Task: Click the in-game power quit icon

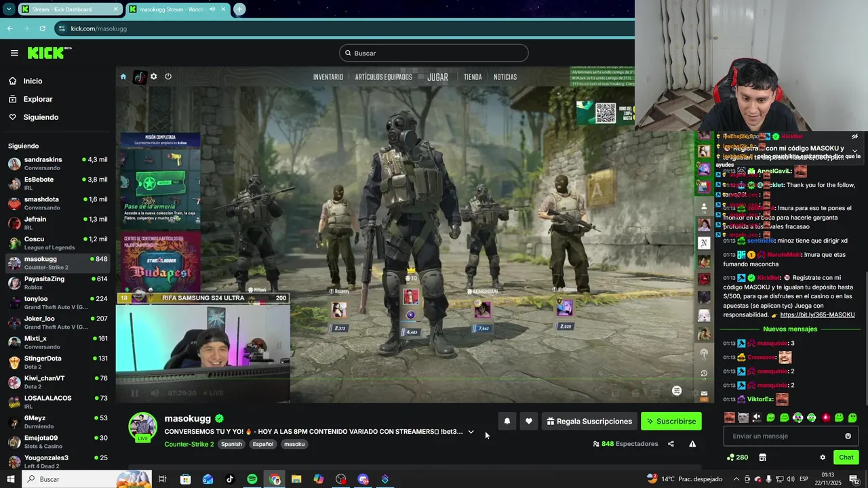Action: 168,77
